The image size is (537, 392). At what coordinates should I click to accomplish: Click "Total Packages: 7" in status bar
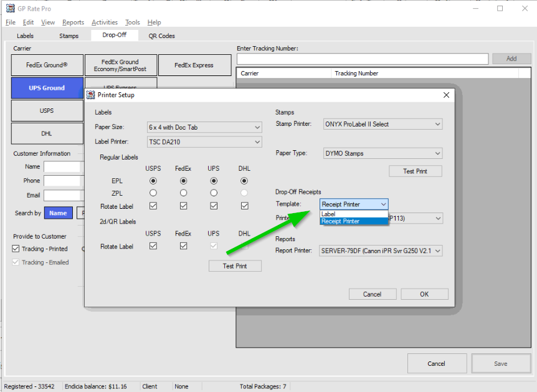pyautogui.click(x=263, y=386)
